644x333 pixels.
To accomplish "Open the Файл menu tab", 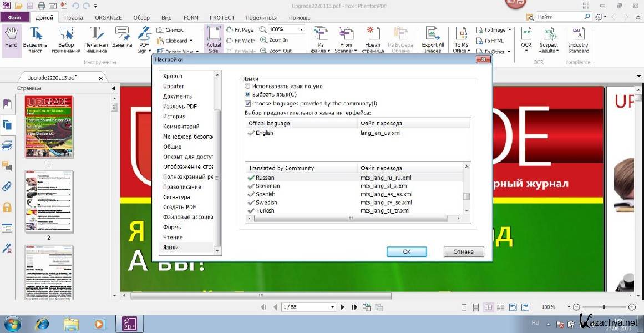I will [14, 18].
